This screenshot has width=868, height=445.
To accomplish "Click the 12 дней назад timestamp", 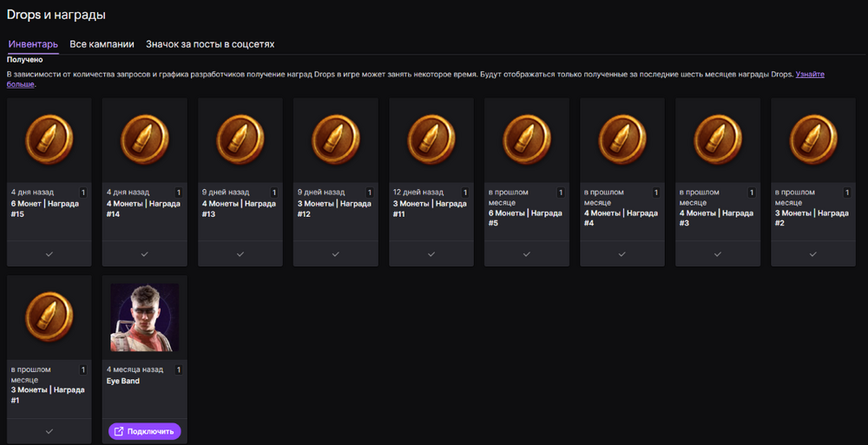I will [418, 193].
